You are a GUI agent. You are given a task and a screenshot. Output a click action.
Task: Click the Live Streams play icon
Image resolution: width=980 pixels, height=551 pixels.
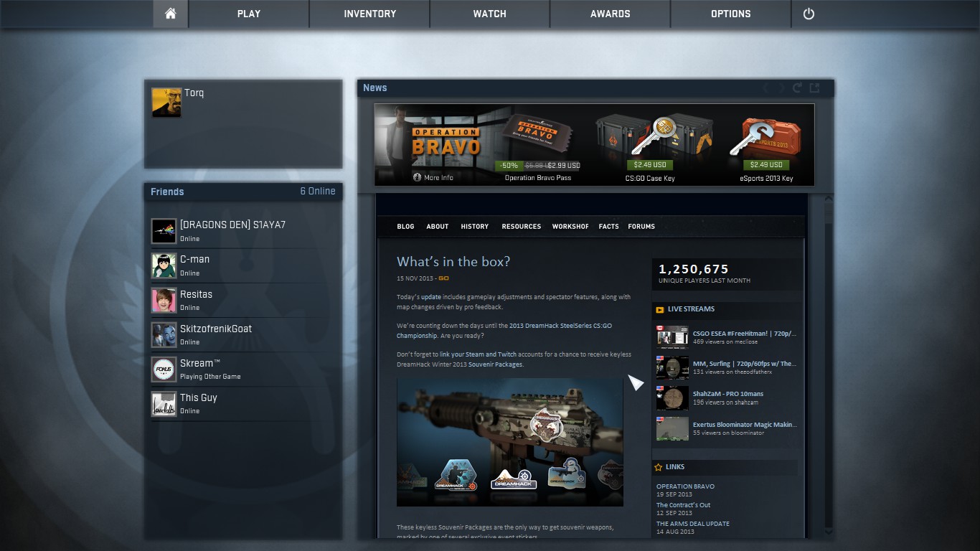coord(659,309)
